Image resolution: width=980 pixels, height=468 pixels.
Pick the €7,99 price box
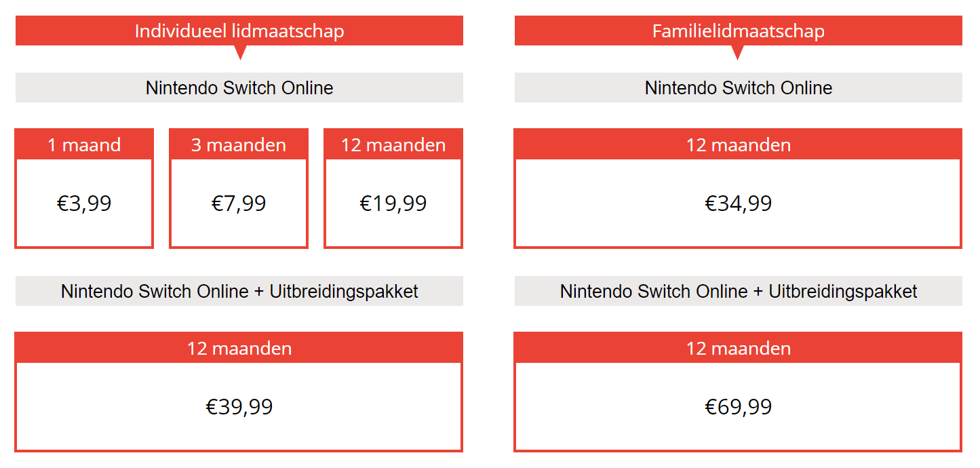(x=239, y=203)
